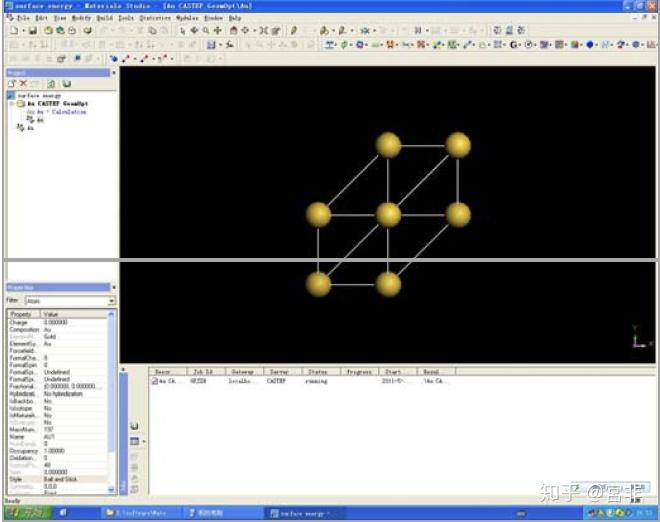Open the Window menu
The width and height of the screenshot is (660, 522).
[213, 18]
